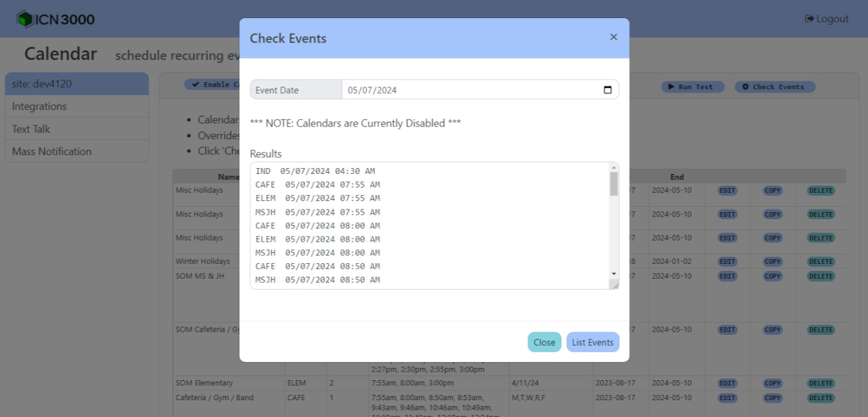
Task: Click the Run Test play button
Action: (692, 87)
